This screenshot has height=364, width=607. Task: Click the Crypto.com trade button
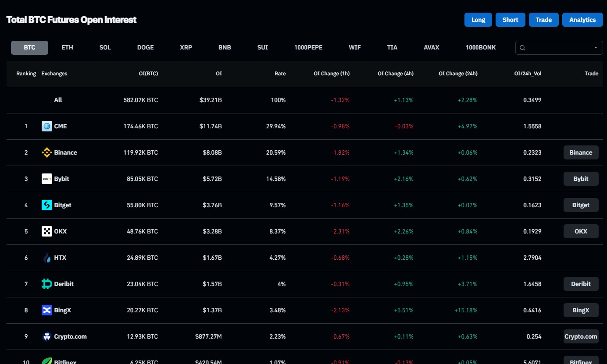tap(581, 336)
